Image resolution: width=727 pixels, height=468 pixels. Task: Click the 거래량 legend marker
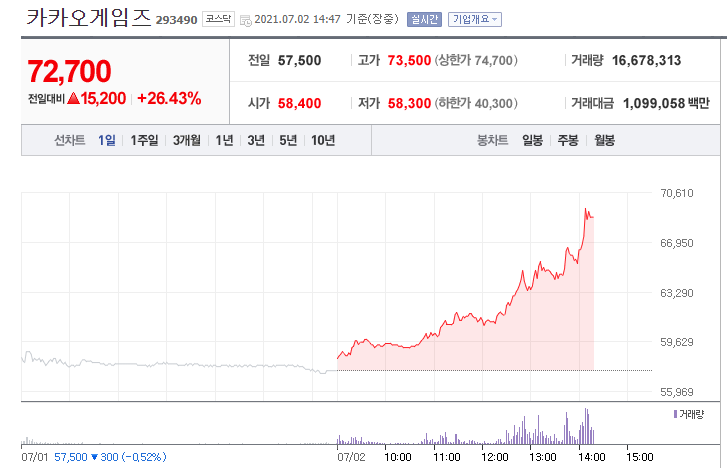(676, 414)
